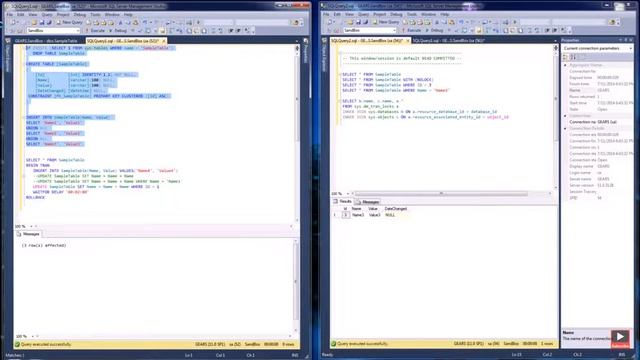Collapse the Connection Details section in Properties
The width and height of the screenshot is (640, 360).
click(x=566, y=128)
